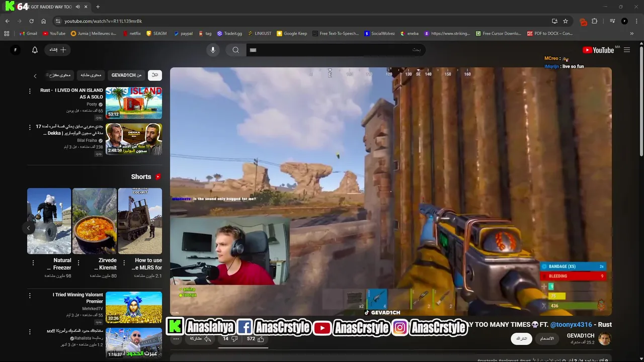Open options for Valorant Premier video

(x=30, y=296)
